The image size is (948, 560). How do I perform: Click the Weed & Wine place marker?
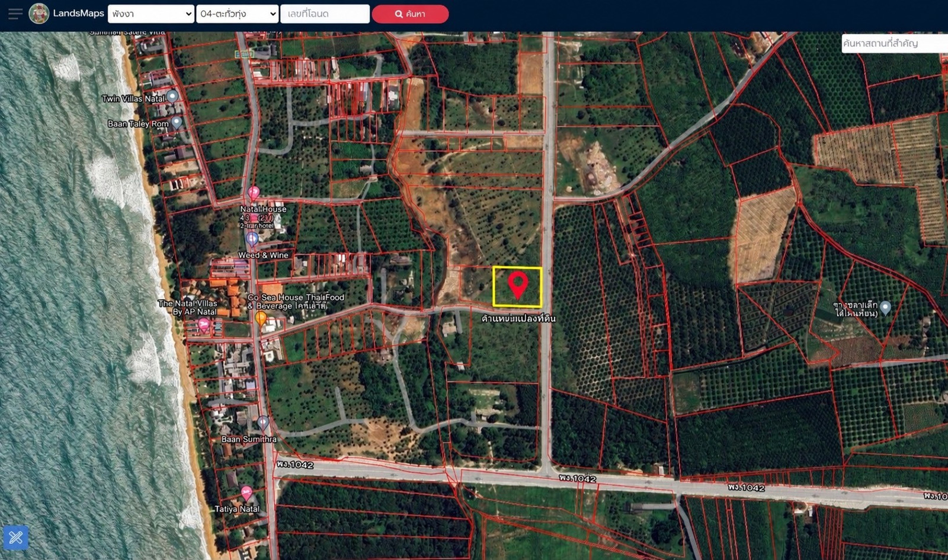[x=252, y=239]
